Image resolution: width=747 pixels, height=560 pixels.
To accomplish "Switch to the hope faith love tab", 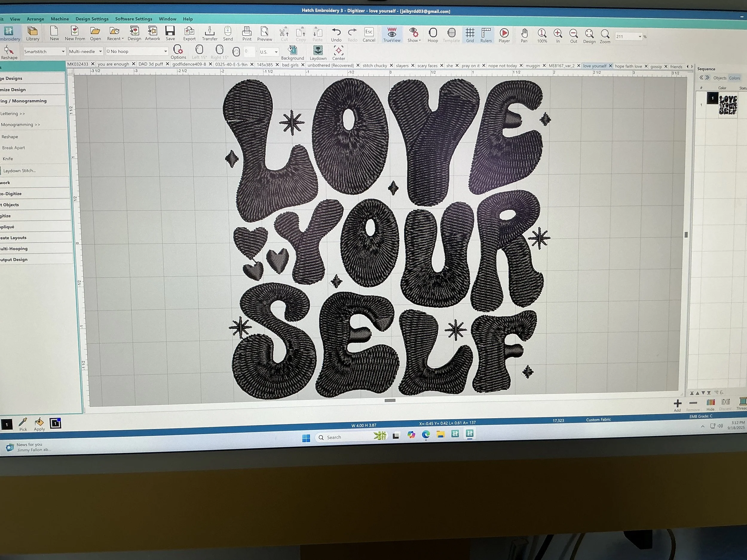I will [628, 66].
